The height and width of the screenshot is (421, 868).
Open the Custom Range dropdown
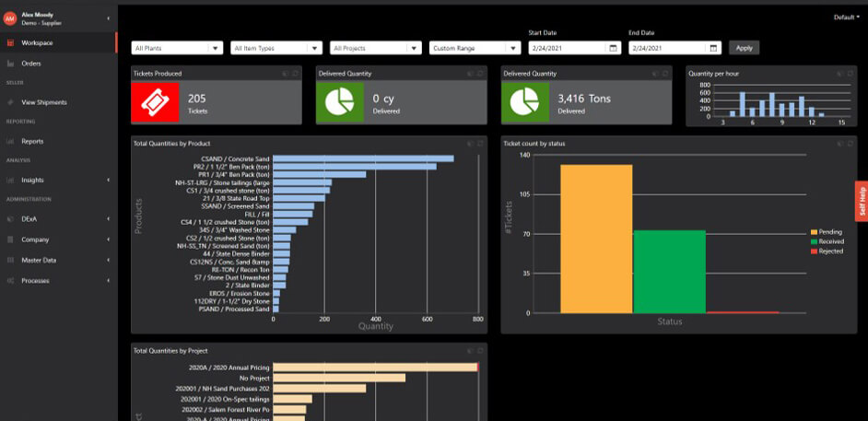475,48
